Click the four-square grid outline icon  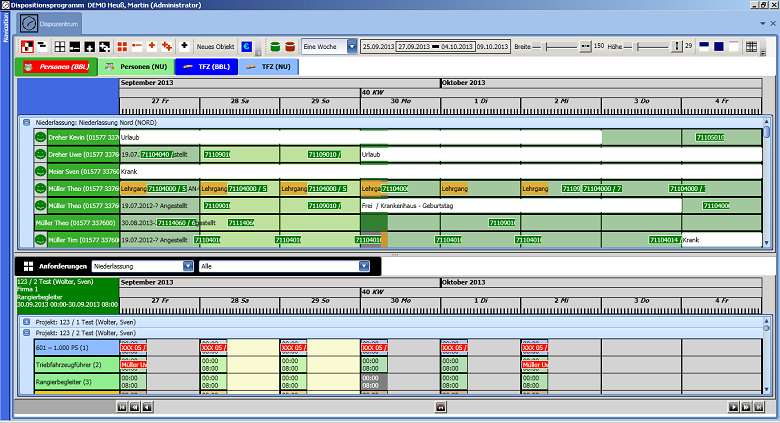point(60,47)
